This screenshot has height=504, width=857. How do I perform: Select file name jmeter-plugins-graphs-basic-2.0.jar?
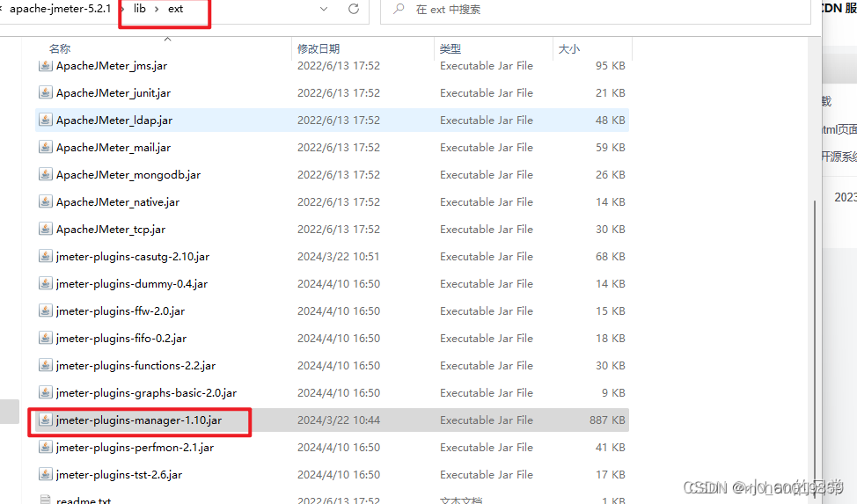pyautogui.click(x=146, y=392)
